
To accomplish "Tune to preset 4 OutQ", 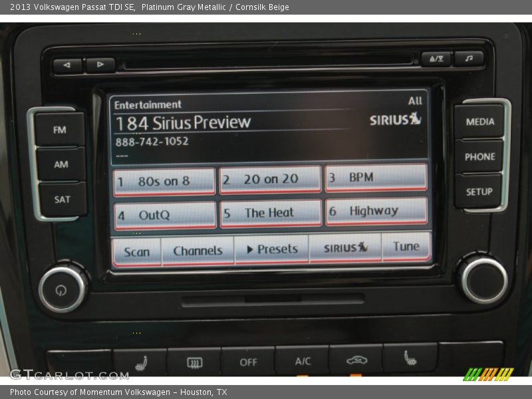I will [x=165, y=215].
